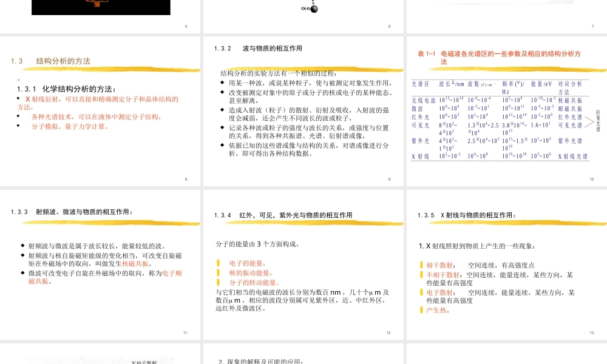Click the line '分子的能量由 3 个方面构成'
Screen dimensions: 607x364
[257, 244]
